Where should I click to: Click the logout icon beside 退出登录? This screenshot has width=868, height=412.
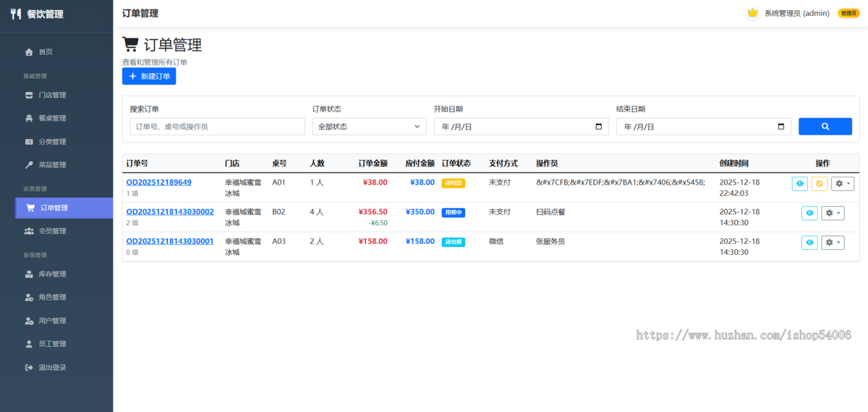[29, 367]
